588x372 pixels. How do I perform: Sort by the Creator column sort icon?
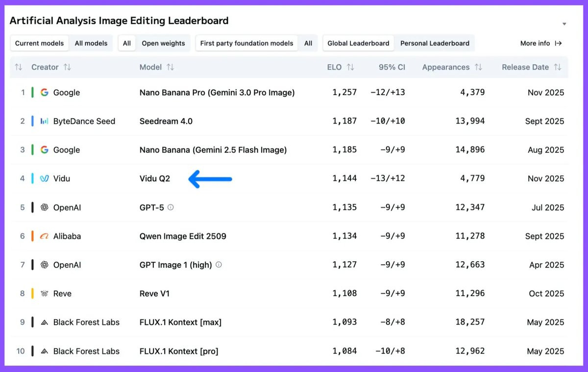click(67, 67)
